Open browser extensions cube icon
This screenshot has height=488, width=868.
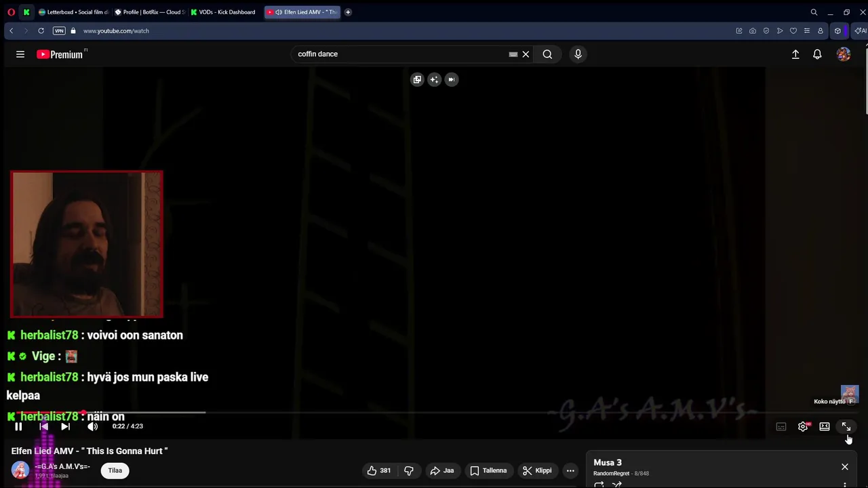pyautogui.click(x=837, y=30)
